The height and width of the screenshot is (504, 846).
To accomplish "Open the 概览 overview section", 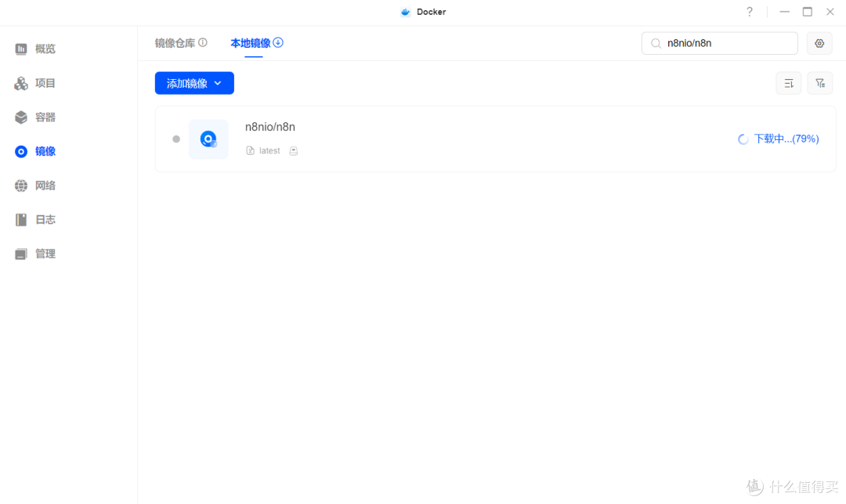I will (x=35, y=49).
